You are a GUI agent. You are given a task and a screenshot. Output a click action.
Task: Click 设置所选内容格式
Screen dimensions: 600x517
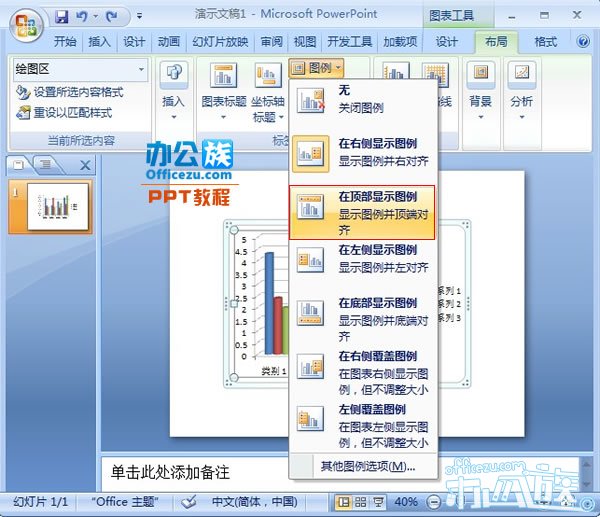pos(70,92)
